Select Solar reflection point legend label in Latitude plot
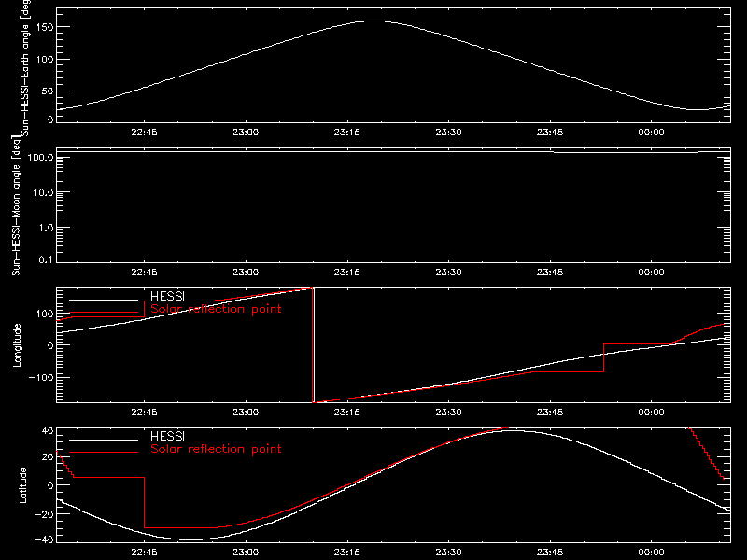 coord(216,449)
